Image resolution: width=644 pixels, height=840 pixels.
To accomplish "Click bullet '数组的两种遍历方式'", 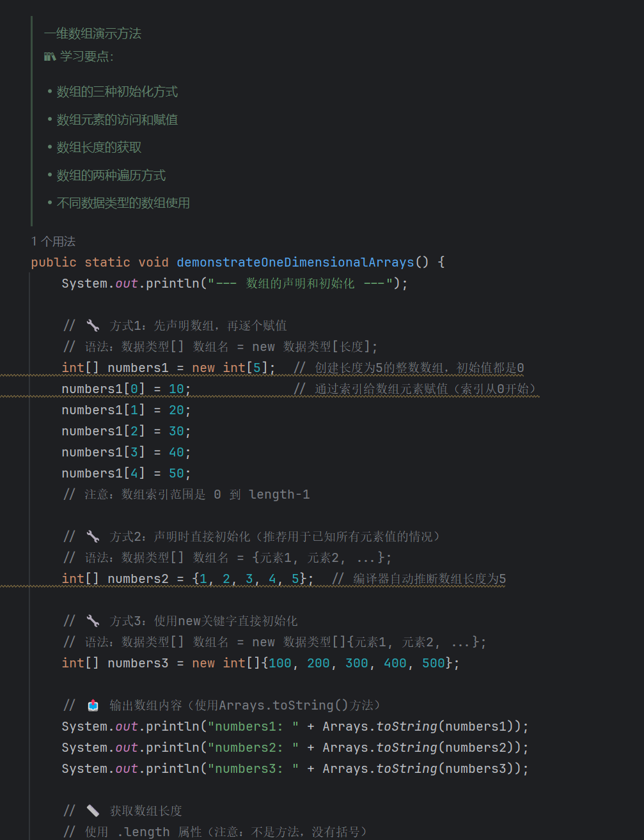I will pyautogui.click(x=111, y=175).
